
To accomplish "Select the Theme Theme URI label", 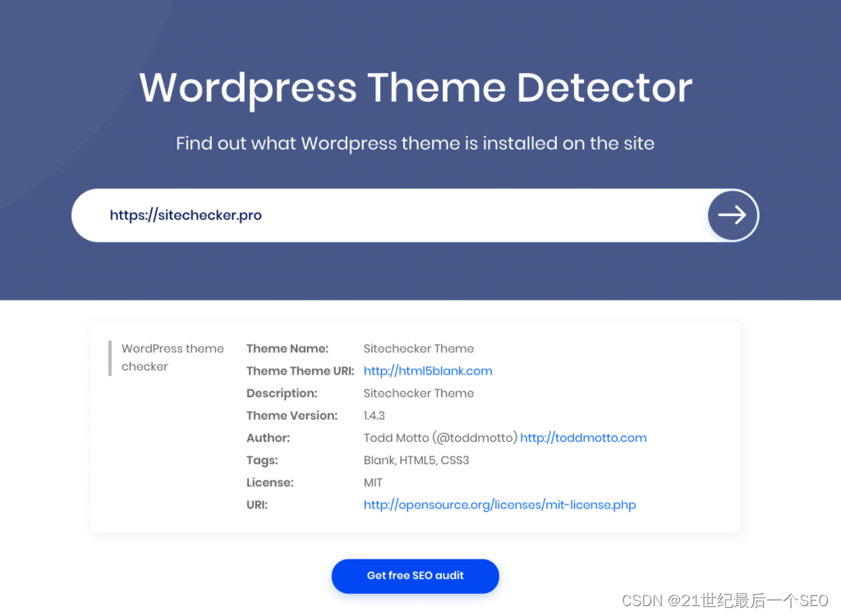I will [300, 370].
